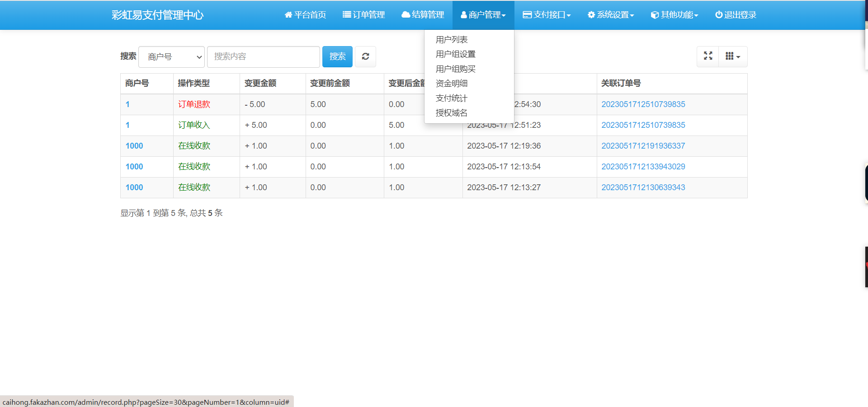The width and height of the screenshot is (868, 407).
Task: Expand the 支付接口 dropdown menu
Action: tap(547, 15)
